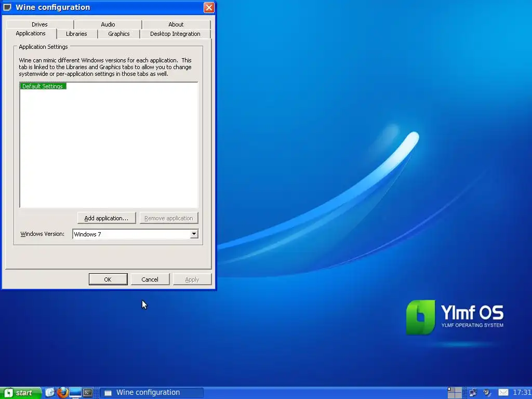Click the Cancel button
Screen dimensions: 532x399
[x=150, y=279]
